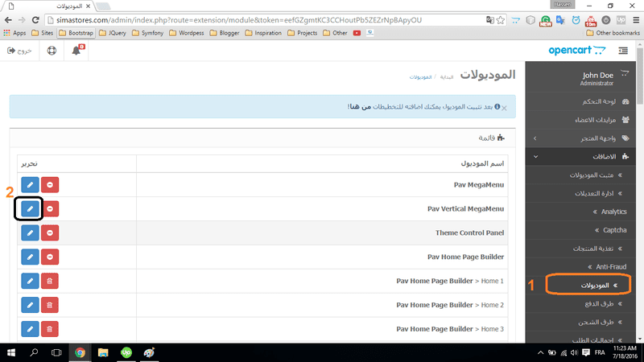Image resolution: width=644 pixels, height=362 pixels.
Task: Edit the Theme Control Panel module
Action: click(30, 232)
